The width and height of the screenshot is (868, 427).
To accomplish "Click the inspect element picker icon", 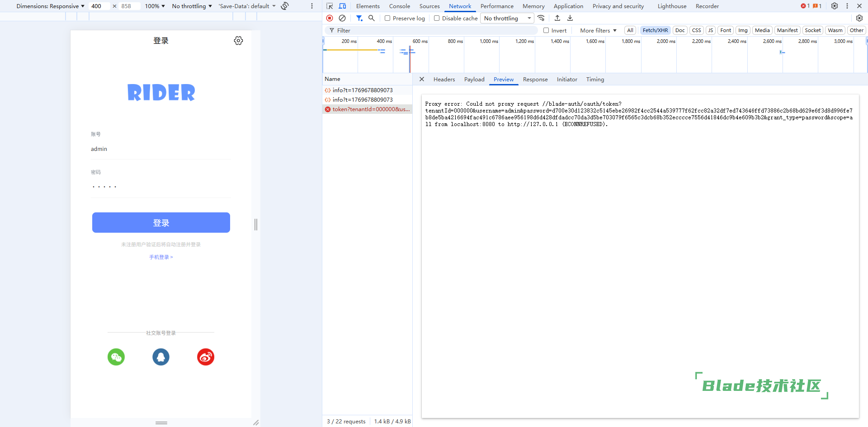I will tap(330, 6).
